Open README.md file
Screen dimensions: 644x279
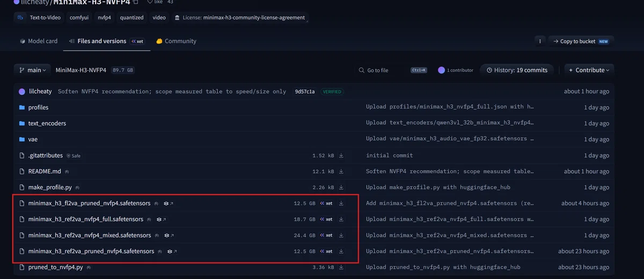pyautogui.click(x=45, y=172)
